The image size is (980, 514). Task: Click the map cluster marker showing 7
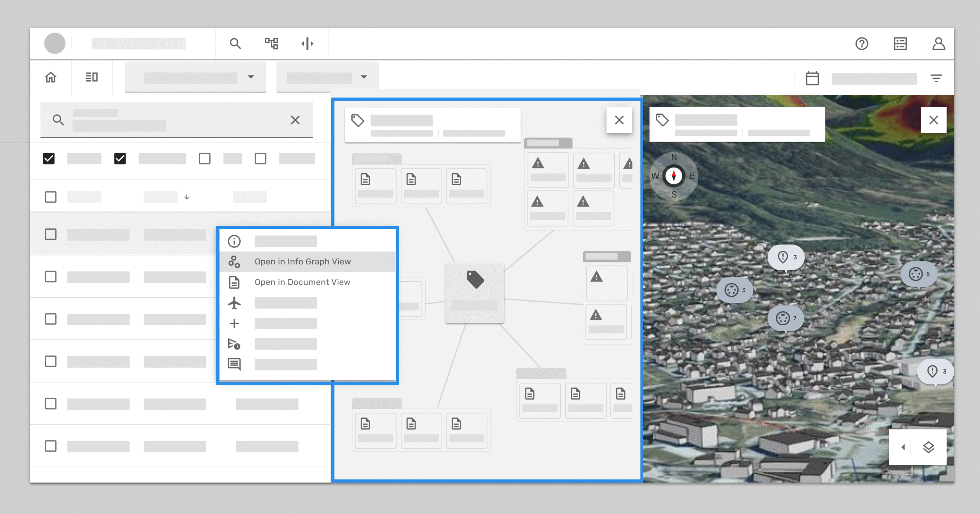pos(786,318)
